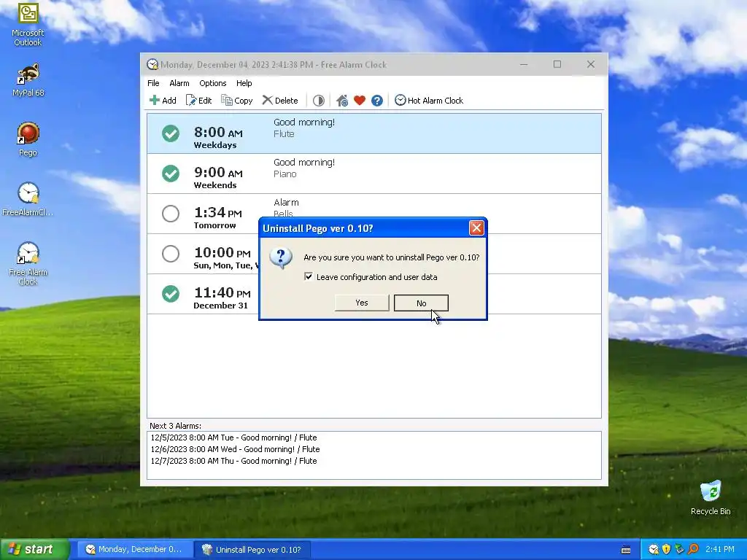This screenshot has height=560, width=747.
Task: Select the Microsoft Outlook desktop icon
Action: (28, 25)
